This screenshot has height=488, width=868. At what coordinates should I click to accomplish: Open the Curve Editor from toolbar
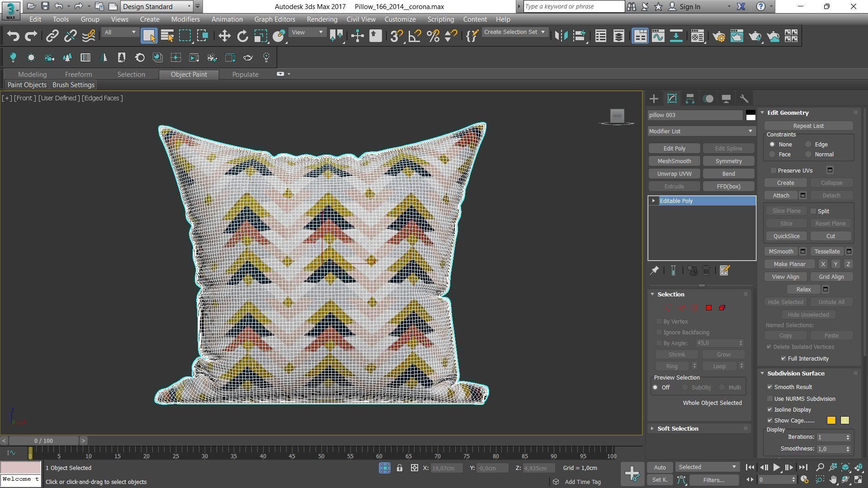(x=658, y=36)
